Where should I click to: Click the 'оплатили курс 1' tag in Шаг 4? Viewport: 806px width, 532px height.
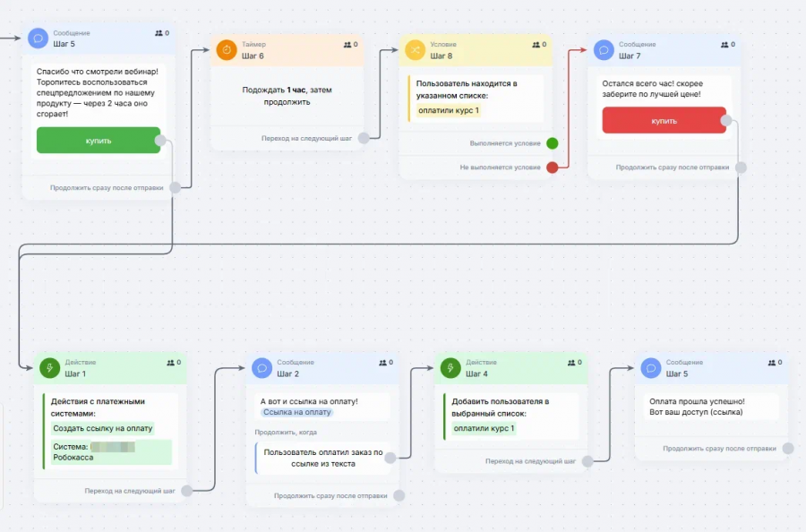coord(484,428)
